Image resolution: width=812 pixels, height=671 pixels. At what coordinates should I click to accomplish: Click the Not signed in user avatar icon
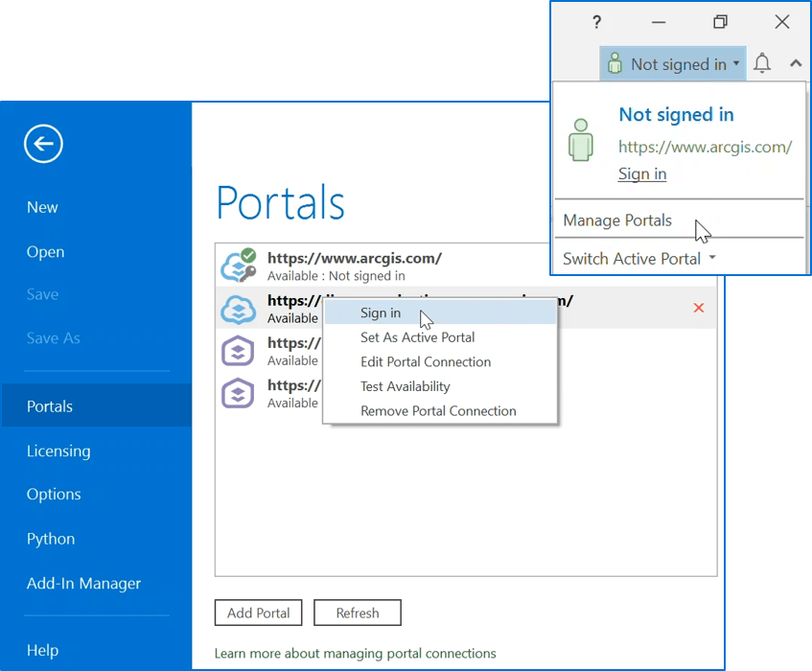pyautogui.click(x=614, y=63)
